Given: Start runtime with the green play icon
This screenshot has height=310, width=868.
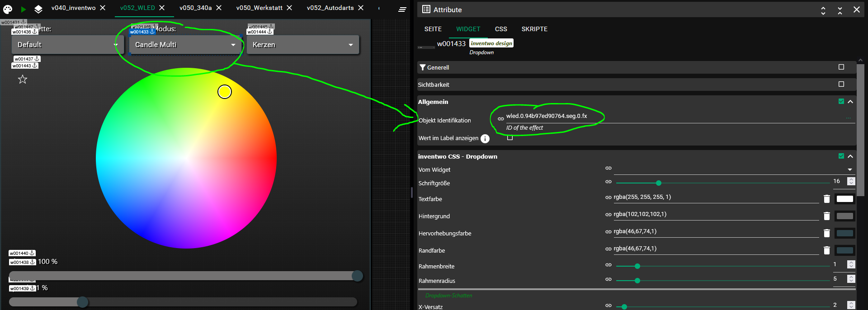Looking at the screenshot, I should (x=24, y=9).
